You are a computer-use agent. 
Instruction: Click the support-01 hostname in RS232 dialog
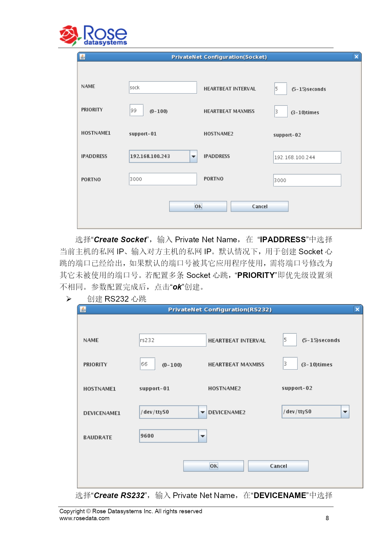pyautogui.click(x=154, y=388)
